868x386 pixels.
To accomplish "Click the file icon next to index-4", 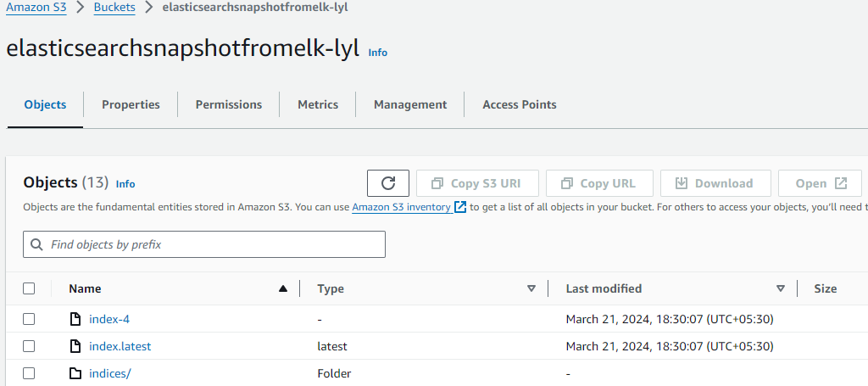I will coord(75,319).
